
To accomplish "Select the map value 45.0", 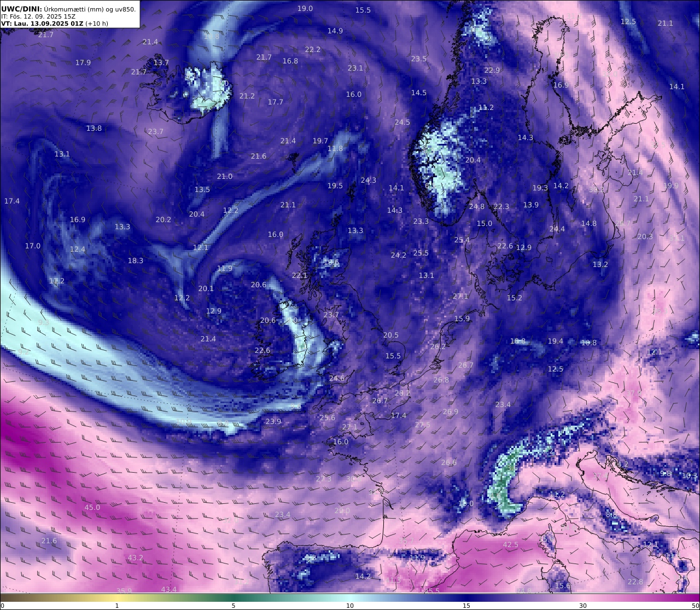I will coord(92,507).
